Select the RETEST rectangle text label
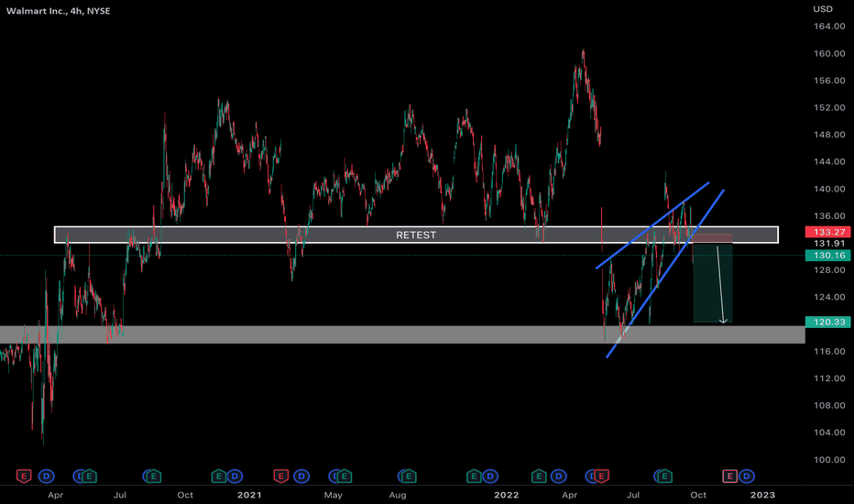This screenshot has height=504, width=854. click(416, 235)
